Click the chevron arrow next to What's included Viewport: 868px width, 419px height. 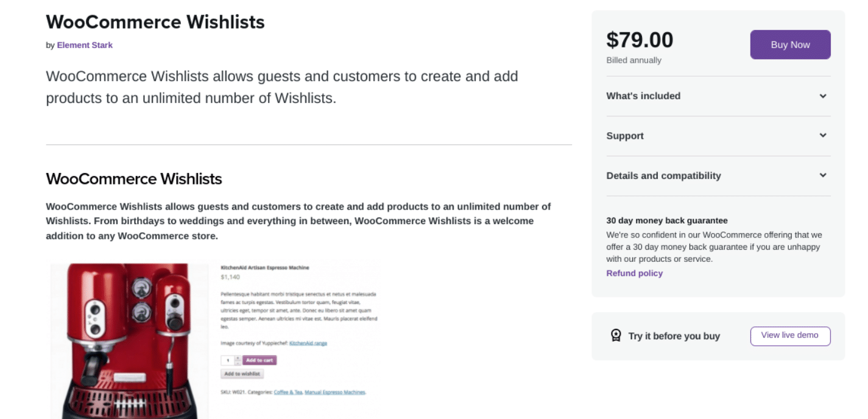coord(822,96)
